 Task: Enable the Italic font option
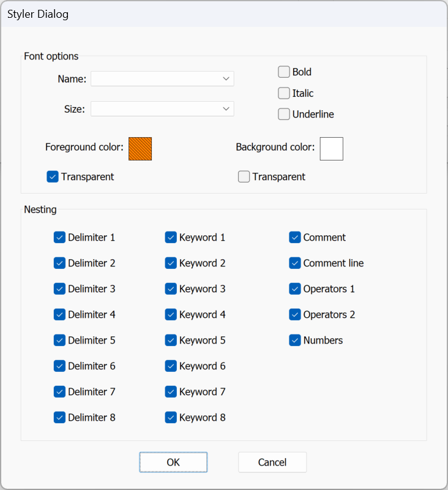click(284, 93)
